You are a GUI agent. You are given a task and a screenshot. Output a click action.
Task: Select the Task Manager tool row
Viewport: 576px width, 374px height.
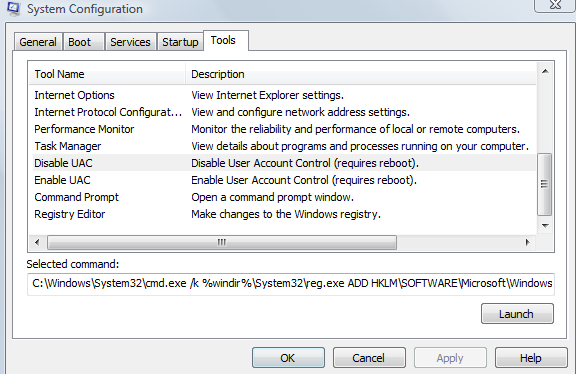point(283,146)
